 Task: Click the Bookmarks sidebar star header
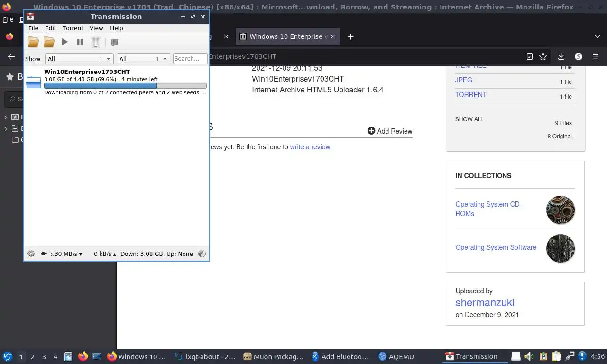pos(9,77)
